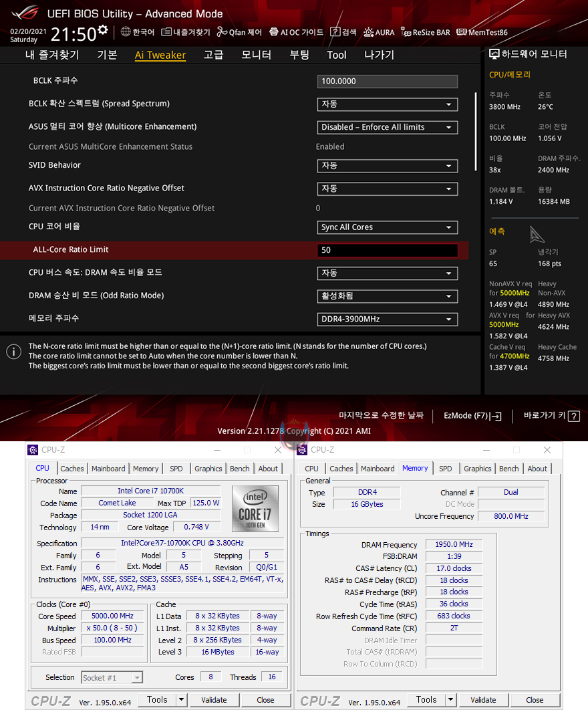
Task: Click 마지막으로 수정한 날짜 button
Action: coord(381,416)
